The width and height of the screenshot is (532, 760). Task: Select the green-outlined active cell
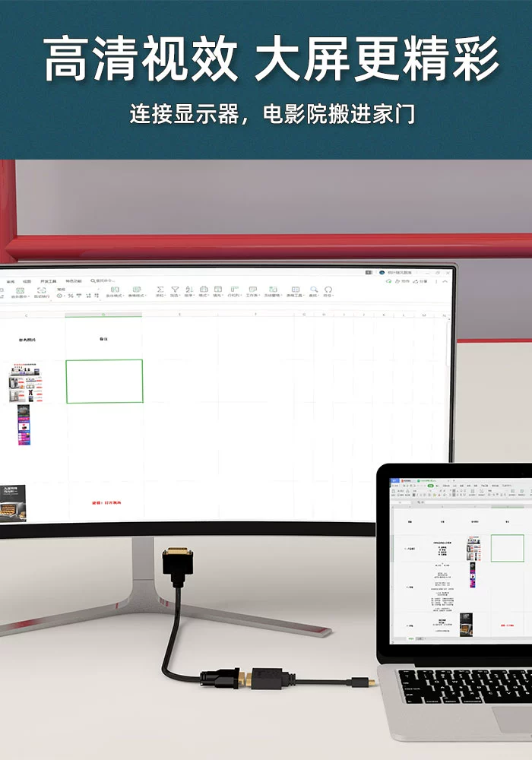tap(104, 381)
